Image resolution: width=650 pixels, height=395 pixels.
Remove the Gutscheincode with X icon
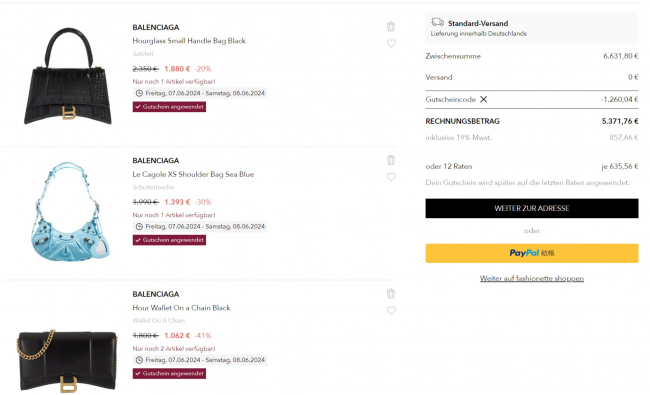pos(484,99)
